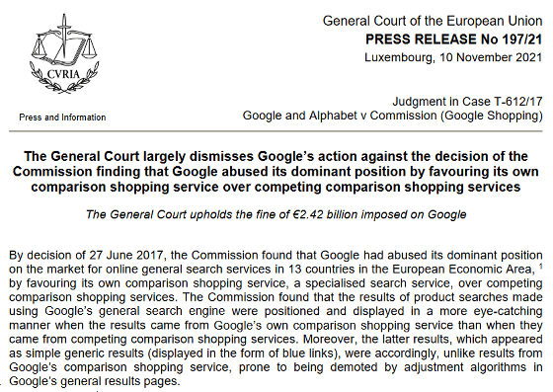Click 'Judgment in Case T-612/17' text

(x=467, y=102)
